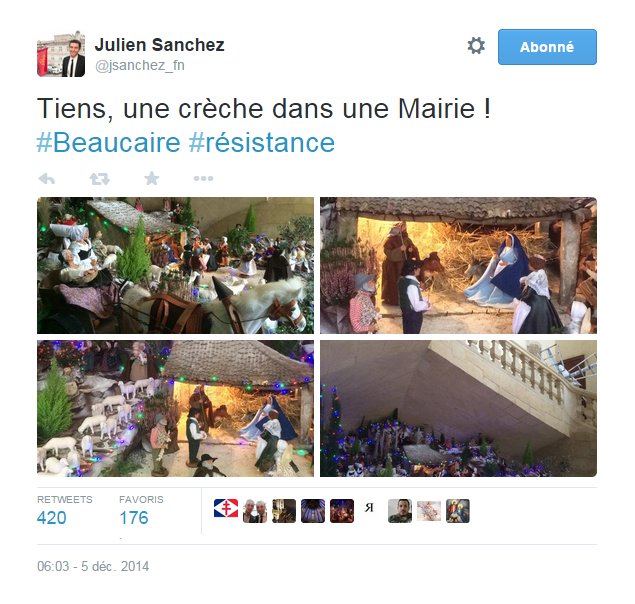
Task: Retweet this tweet with the retweet icon
Action: (x=100, y=179)
